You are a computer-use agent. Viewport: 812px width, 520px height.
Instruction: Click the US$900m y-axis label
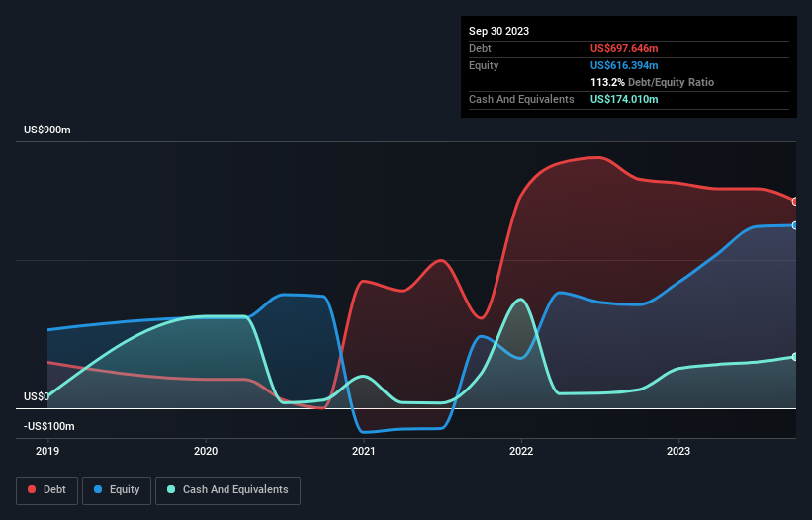pyautogui.click(x=47, y=130)
